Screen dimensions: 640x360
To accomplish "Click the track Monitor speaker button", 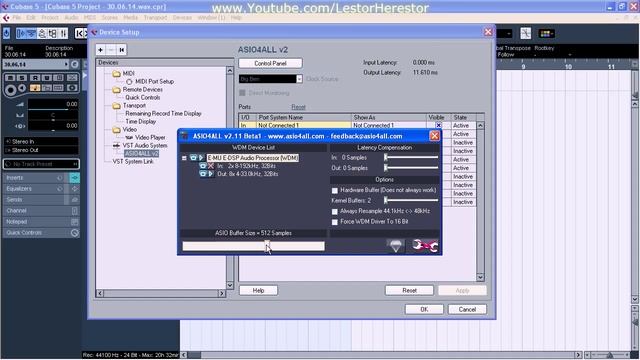I will tap(22, 88).
